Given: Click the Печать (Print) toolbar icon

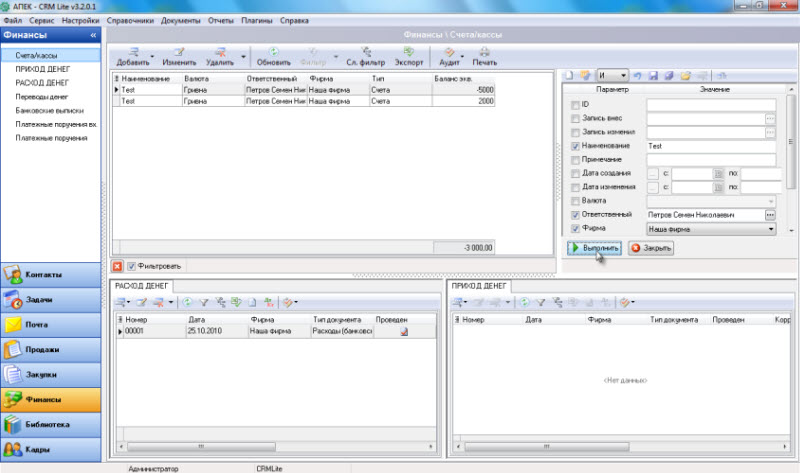Looking at the screenshot, I should tap(484, 52).
